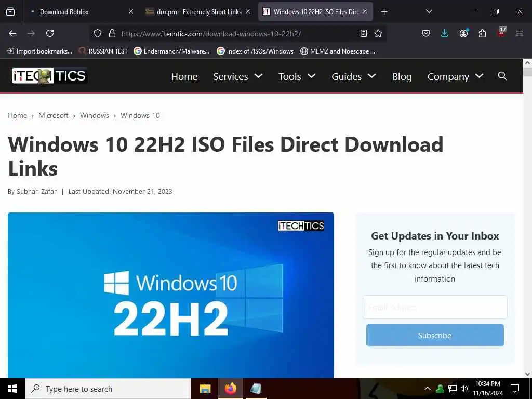Click the page scrollbar up arrow
532x399 pixels.
(527, 63)
